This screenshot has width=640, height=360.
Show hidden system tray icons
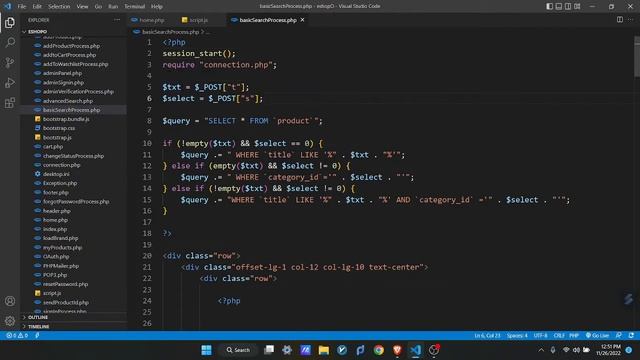pyautogui.click(x=541, y=350)
